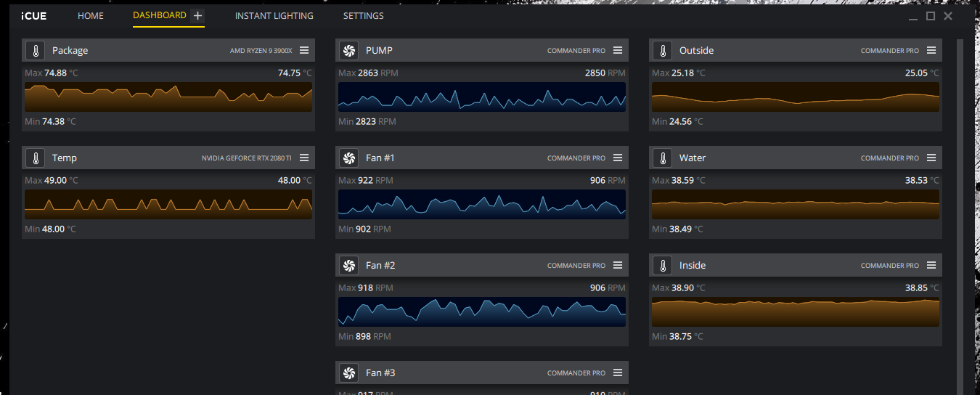Add a dashboard widget with plus button
The width and height of the screenshot is (980, 395).
coord(197,15)
